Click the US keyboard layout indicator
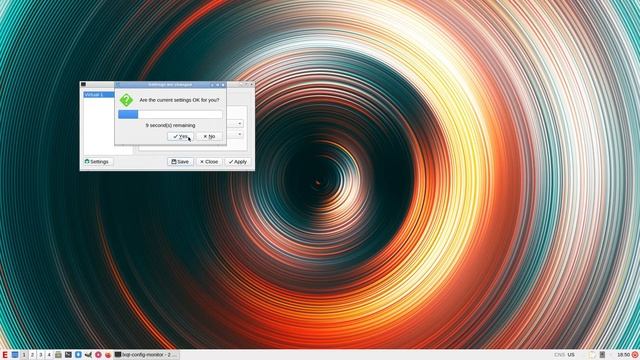 click(x=571, y=355)
